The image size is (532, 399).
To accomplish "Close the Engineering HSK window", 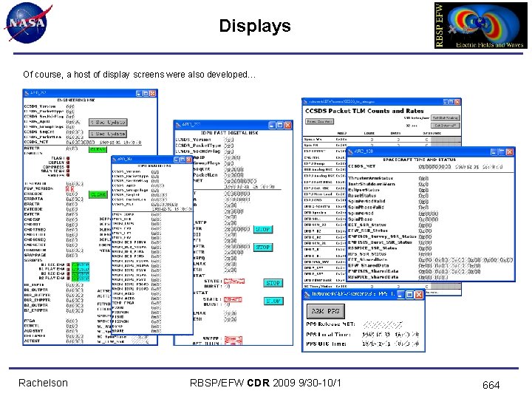I will 152,93.
